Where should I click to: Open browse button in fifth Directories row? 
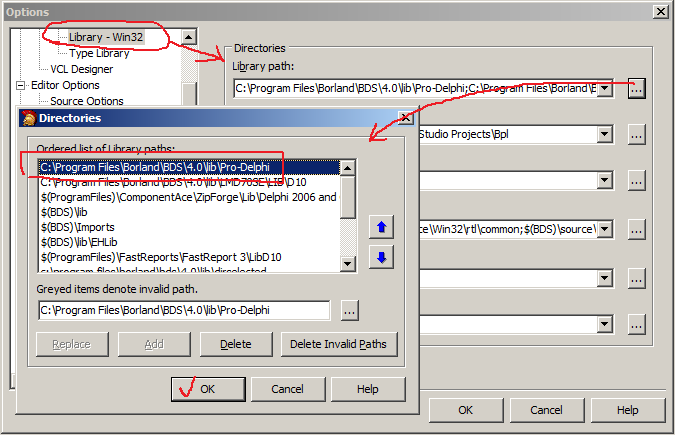point(636,279)
